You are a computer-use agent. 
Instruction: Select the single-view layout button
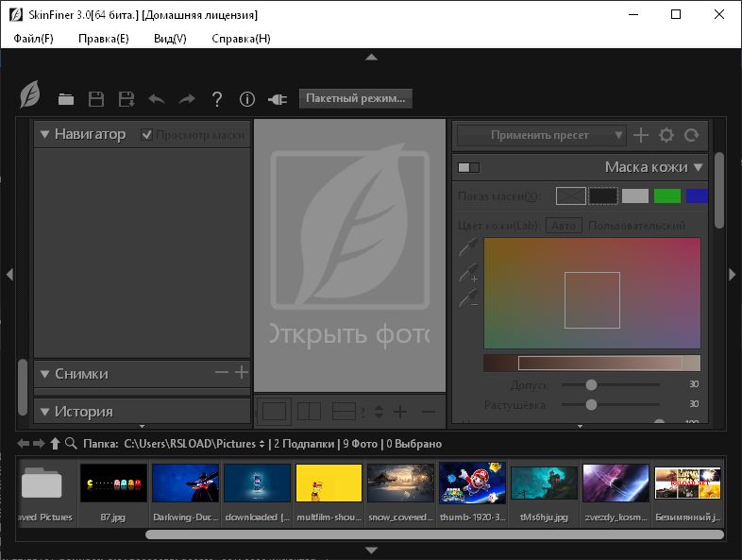pos(275,411)
